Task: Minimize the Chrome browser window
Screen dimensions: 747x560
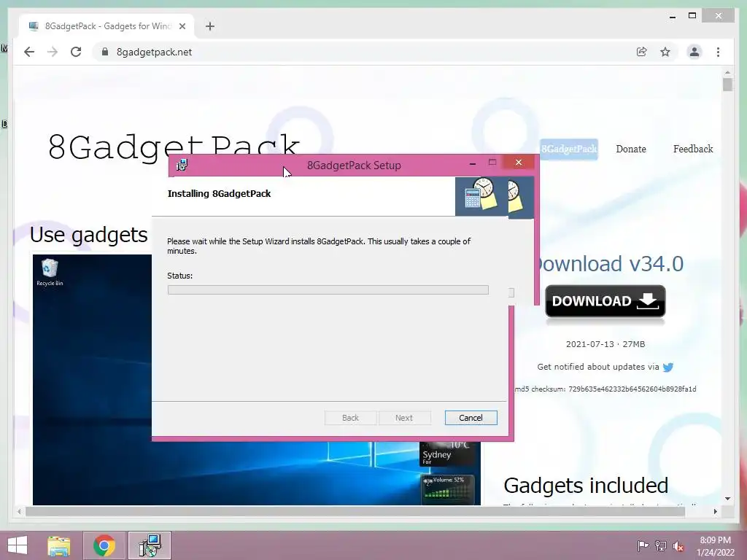Action: point(672,16)
